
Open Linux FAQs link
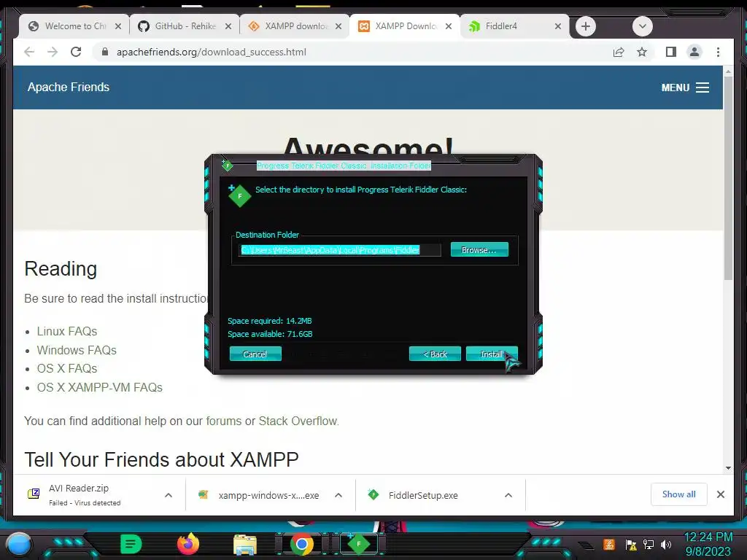67,331
